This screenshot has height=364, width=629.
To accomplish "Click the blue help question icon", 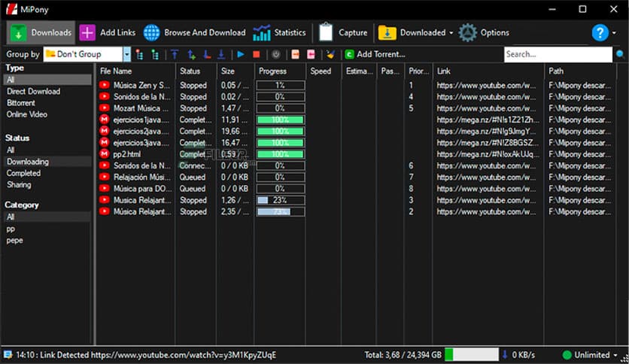I will tap(600, 32).
